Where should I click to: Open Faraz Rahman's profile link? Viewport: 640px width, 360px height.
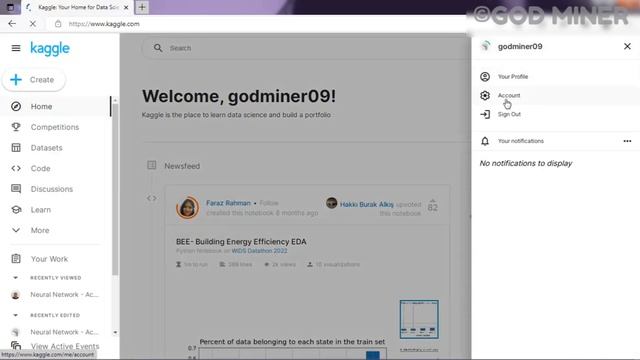click(x=228, y=203)
